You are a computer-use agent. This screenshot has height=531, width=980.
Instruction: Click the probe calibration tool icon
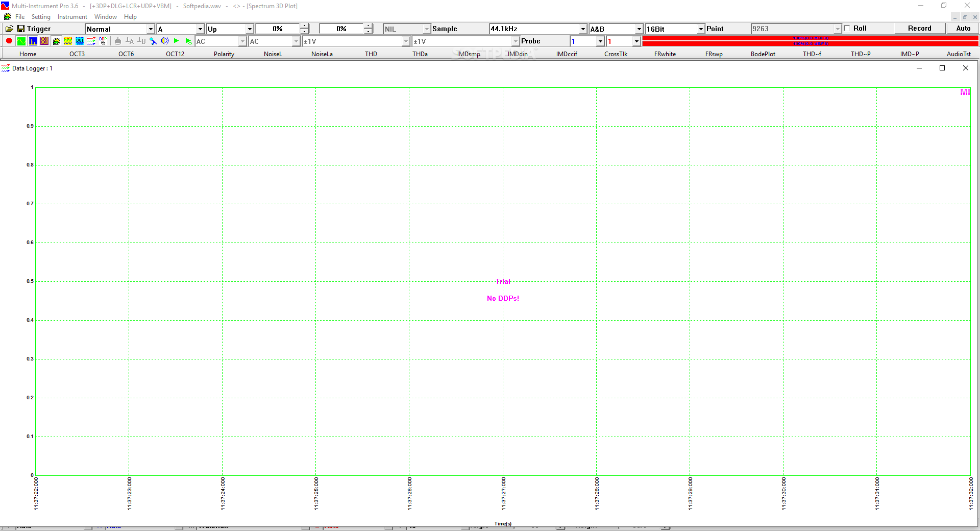pyautogui.click(x=153, y=41)
